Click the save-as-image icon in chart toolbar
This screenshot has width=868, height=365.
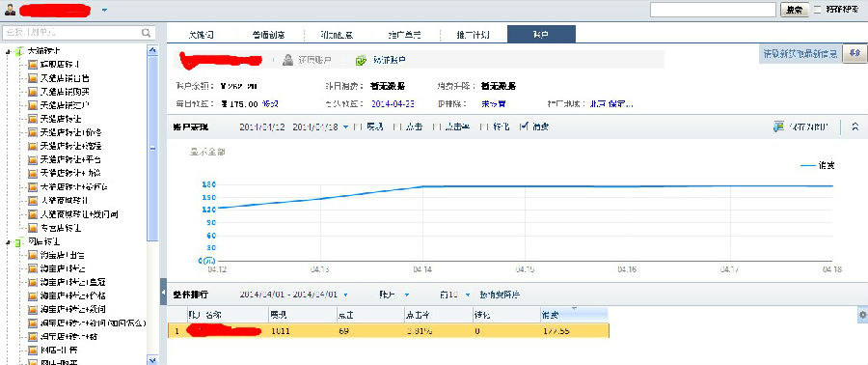[778, 126]
